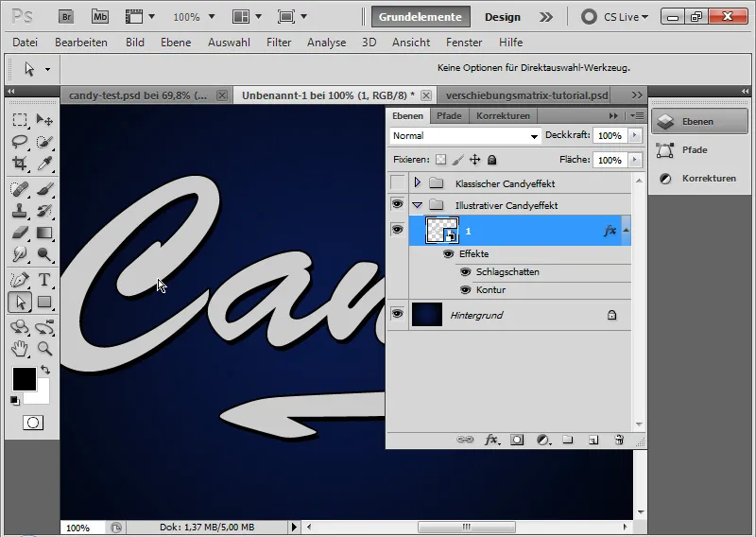The image size is (756, 537).
Task: Select the Clone Stamp tool
Action: pos(20,211)
